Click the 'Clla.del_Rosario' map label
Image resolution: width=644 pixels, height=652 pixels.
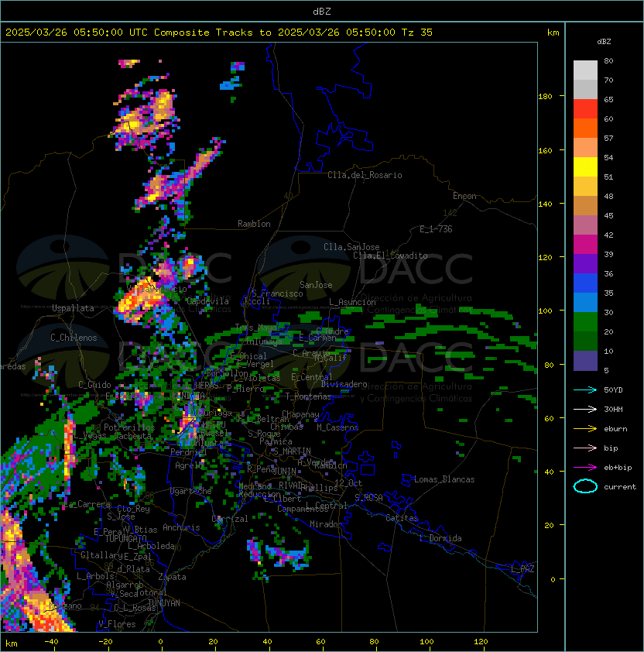(365, 175)
